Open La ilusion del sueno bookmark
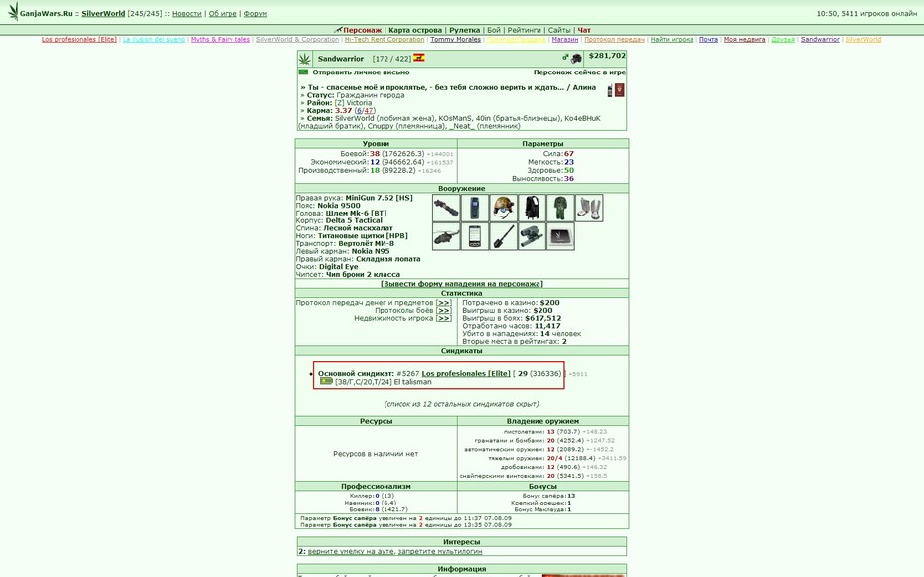The image size is (924, 577). [x=154, y=40]
